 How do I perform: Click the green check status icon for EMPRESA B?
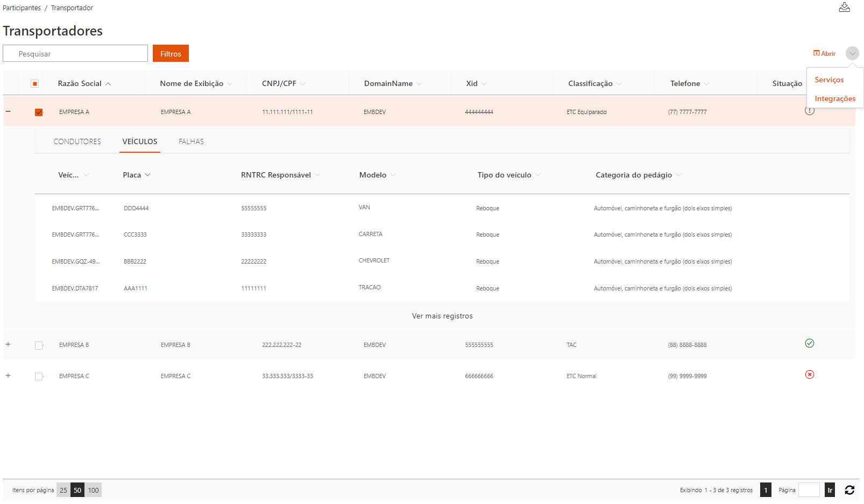click(809, 343)
